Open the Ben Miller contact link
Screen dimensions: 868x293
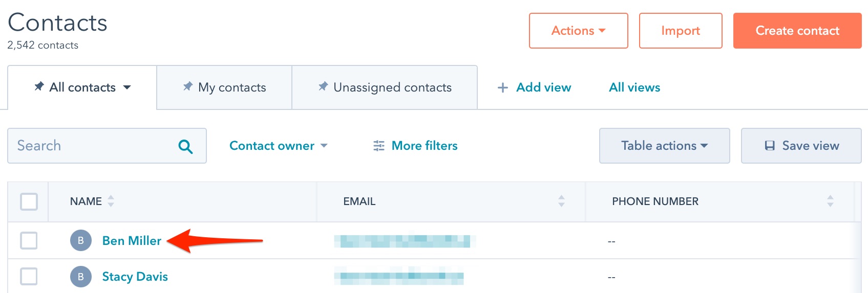(x=132, y=240)
